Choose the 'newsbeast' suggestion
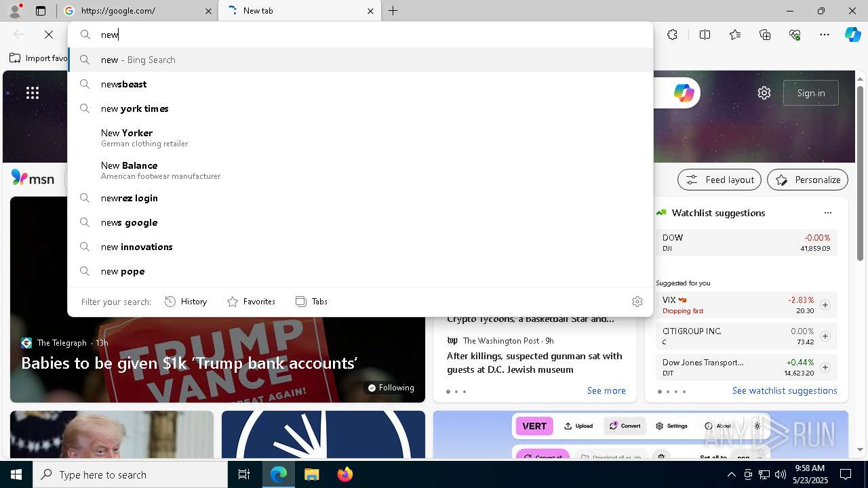Viewport: 868px width, 488px height. (x=360, y=84)
